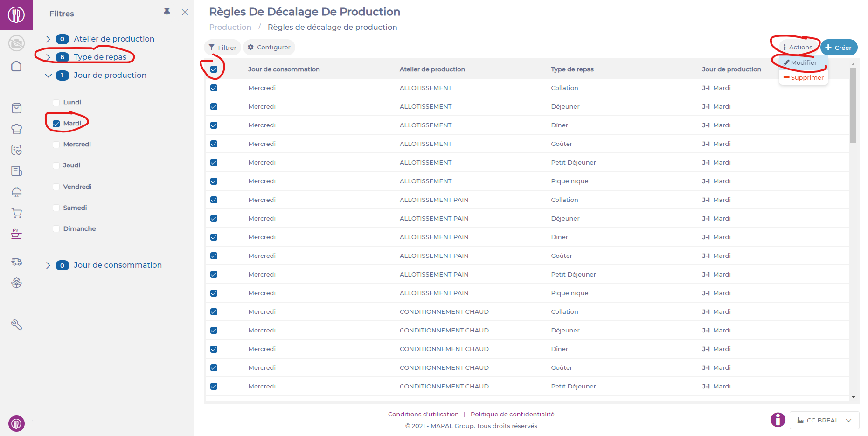Click the Déjeuner cell in CONDITIONNEMENT CHAUD row

coord(565,330)
